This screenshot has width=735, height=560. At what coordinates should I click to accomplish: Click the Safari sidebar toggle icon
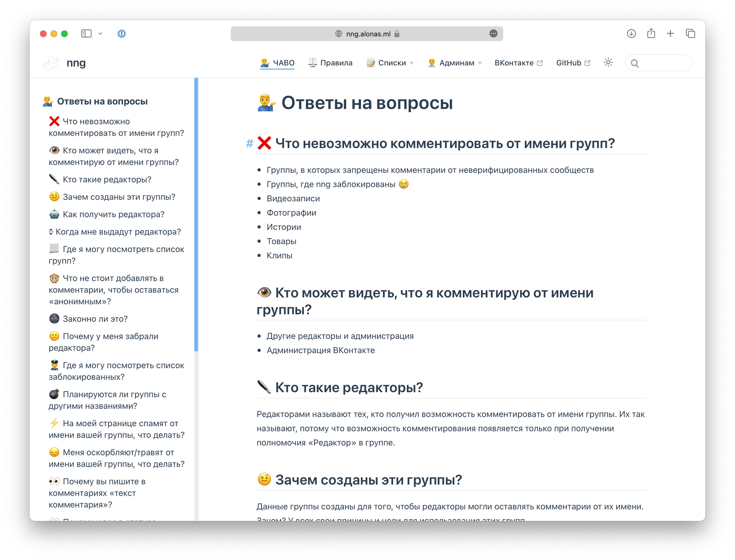tap(86, 34)
